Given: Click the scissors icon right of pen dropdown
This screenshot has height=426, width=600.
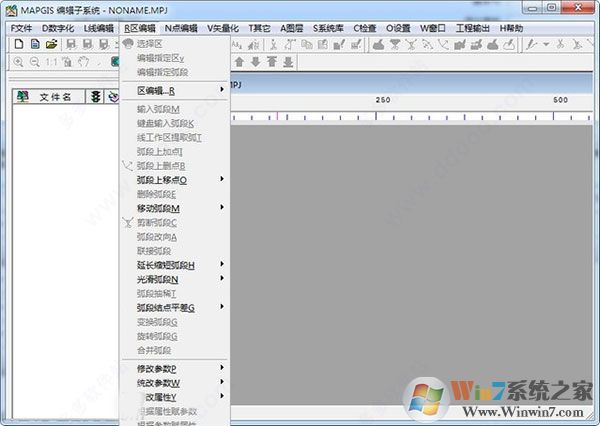Looking at the screenshot, I should click(x=561, y=44).
